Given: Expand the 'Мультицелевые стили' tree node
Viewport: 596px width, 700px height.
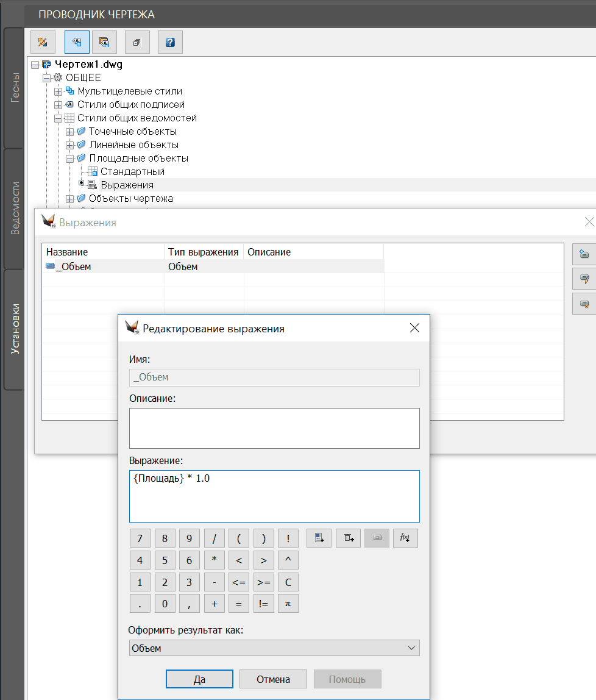Looking at the screenshot, I should [59, 91].
